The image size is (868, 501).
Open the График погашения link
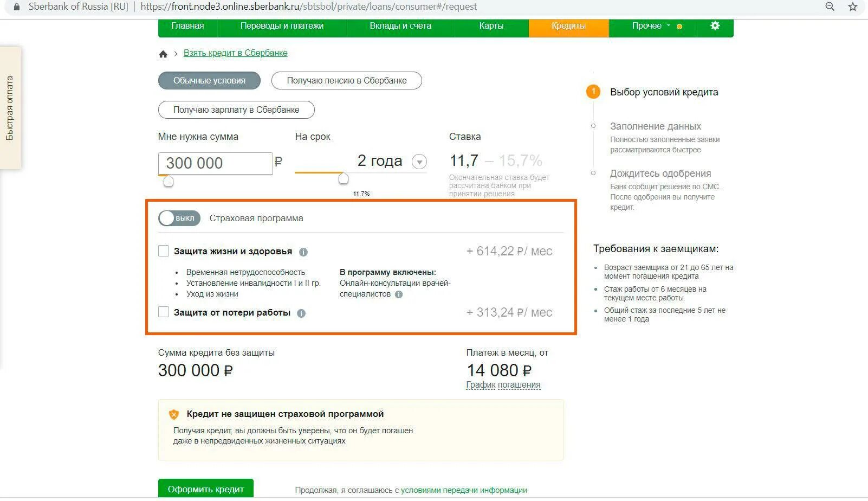503,385
